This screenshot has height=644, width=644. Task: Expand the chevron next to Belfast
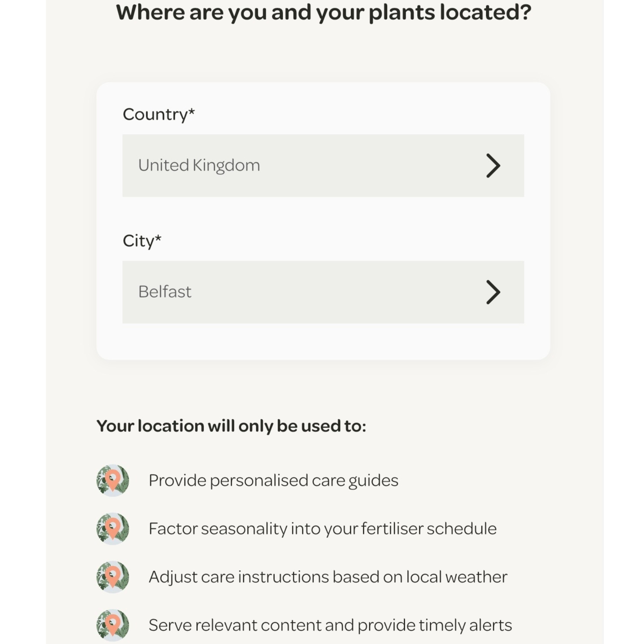[x=493, y=292]
